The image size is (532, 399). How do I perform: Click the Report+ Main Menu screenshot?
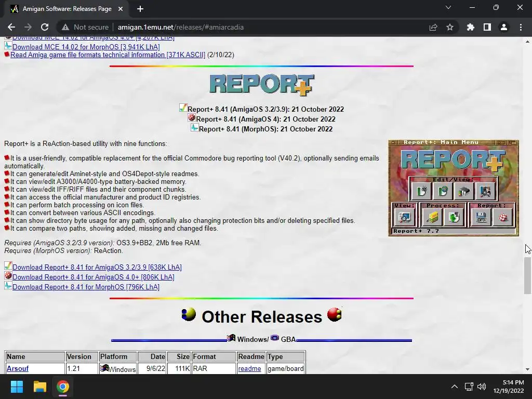[454, 188]
